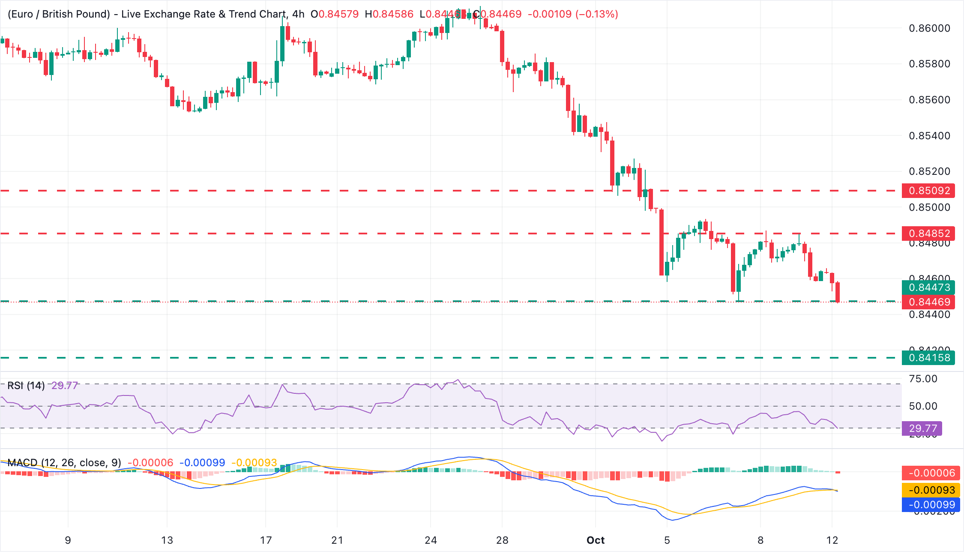This screenshot has width=964, height=560.
Task: Click the 0.85600 price axis tick
Action: pyautogui.click(x=929, y=100)
